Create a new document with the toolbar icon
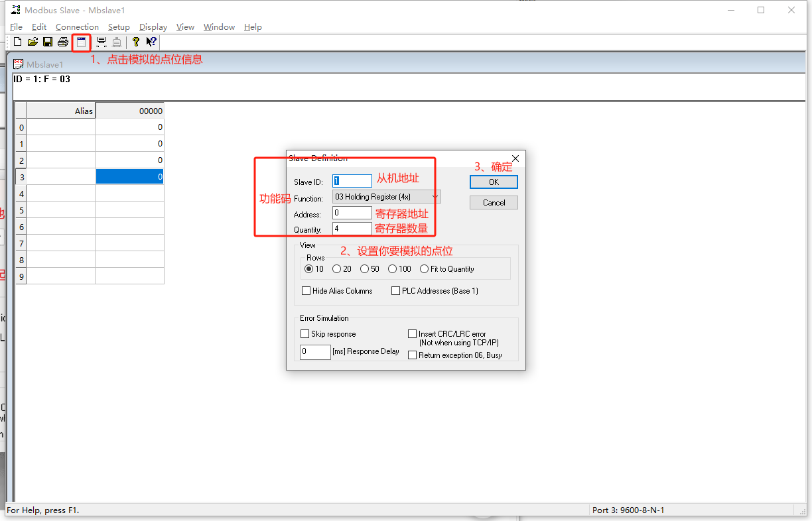 point(18,42)
